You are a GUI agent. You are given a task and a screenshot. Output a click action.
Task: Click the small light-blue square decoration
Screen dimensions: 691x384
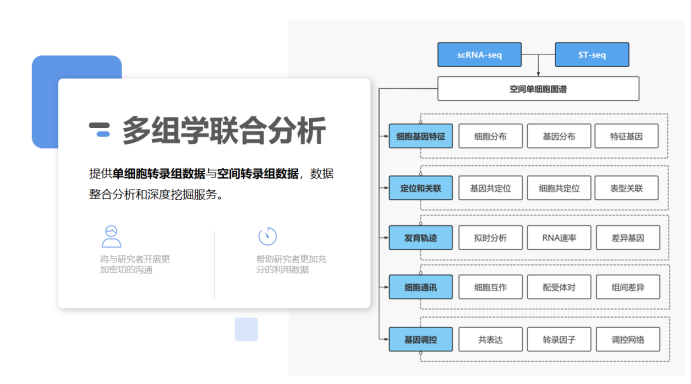click(x=246, y=329)
